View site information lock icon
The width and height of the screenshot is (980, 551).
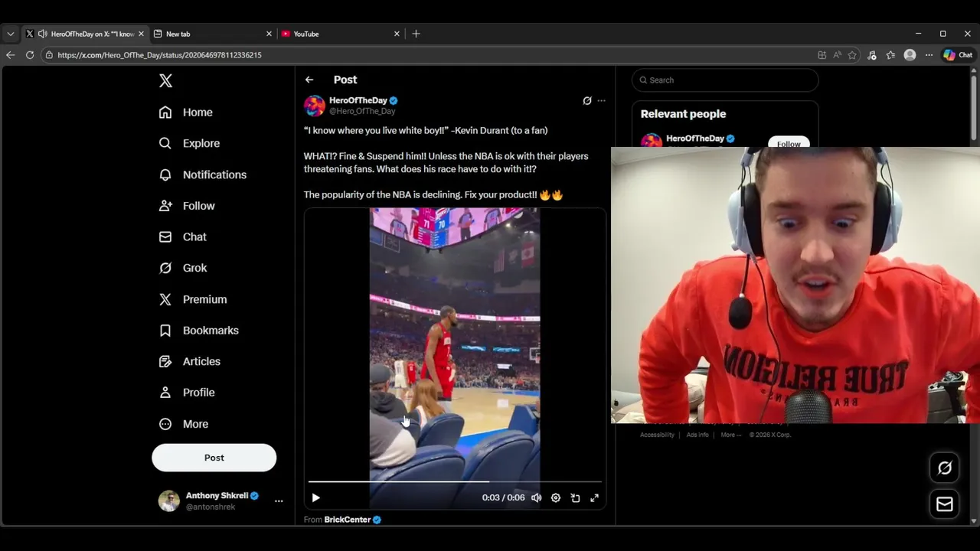point(49,55)
